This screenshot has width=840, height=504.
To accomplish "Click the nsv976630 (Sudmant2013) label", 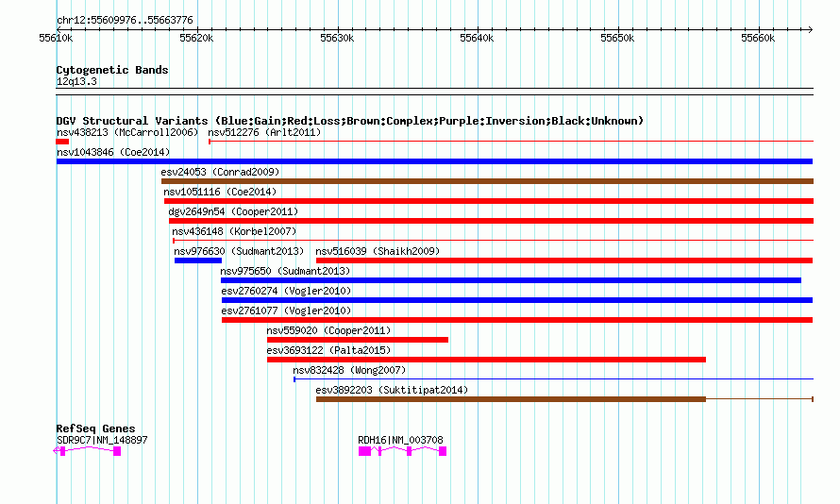I will [239, 251].
